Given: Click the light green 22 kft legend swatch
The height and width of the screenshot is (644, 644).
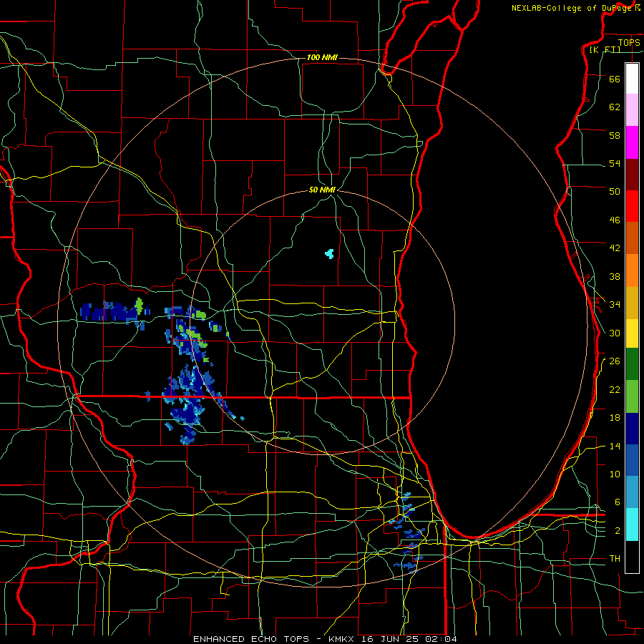Looking at the screenshot, I should point(632,396).
